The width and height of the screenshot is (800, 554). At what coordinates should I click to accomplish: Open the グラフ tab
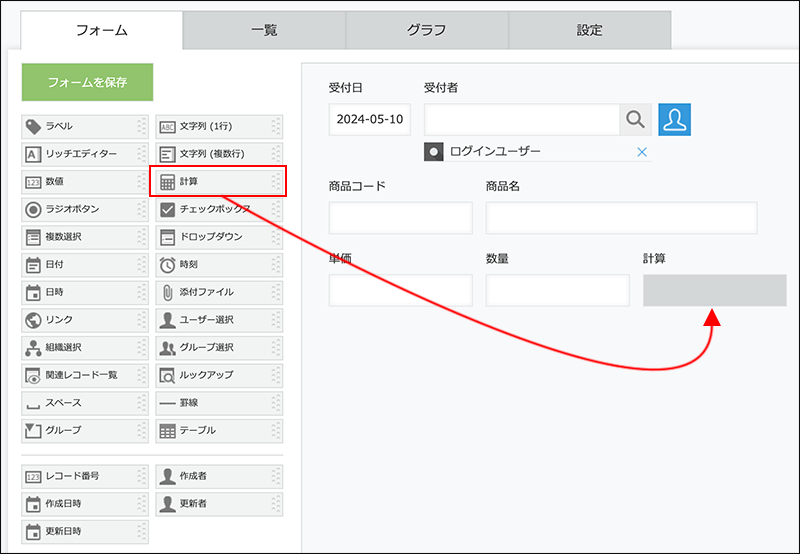427,30
